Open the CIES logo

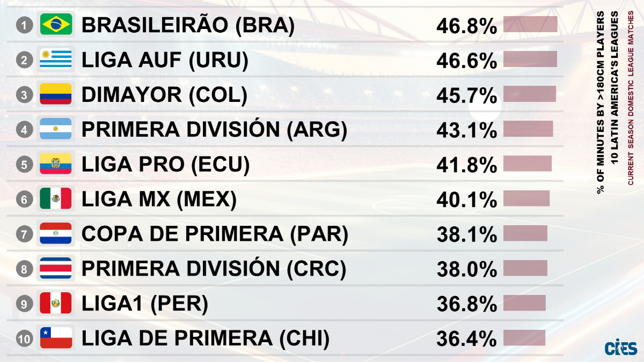620,348
